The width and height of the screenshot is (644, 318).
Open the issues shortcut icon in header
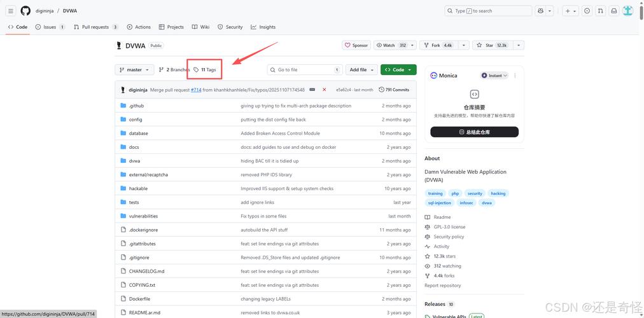[x=587, y=11]
